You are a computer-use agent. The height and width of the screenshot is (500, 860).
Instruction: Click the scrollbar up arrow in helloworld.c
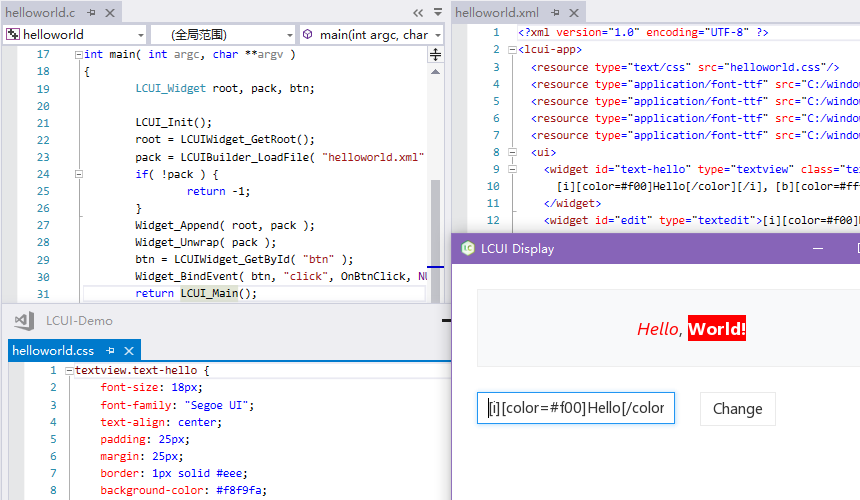pos(435,72)
